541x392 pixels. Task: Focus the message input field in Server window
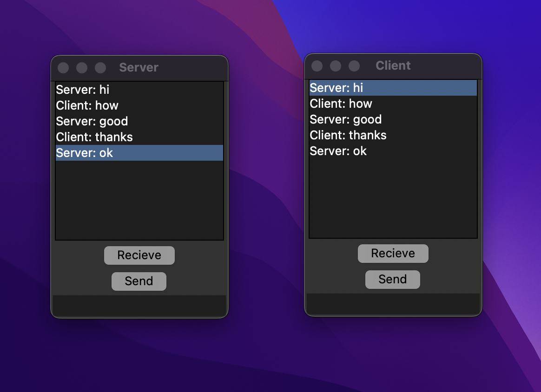(139, 306)
